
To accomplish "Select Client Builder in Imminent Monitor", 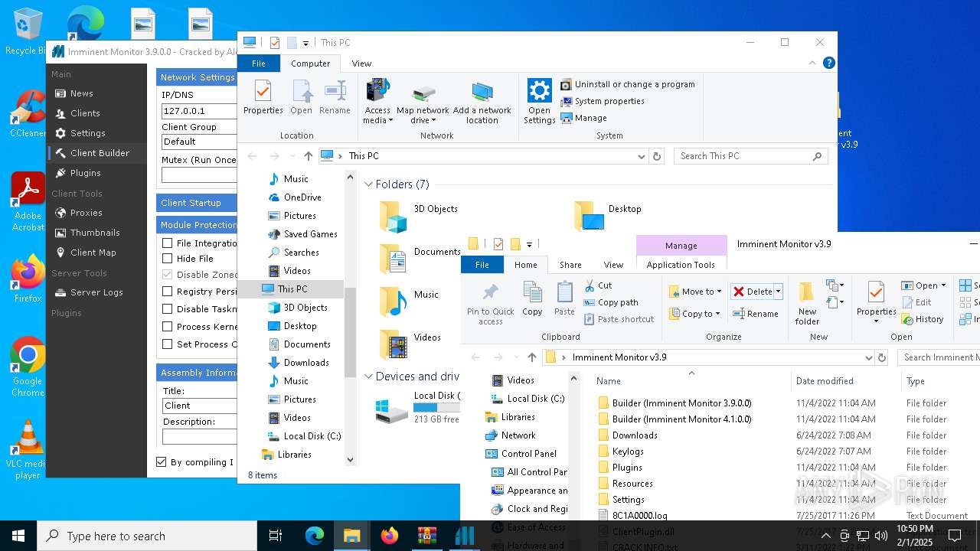I will [100, 153].
